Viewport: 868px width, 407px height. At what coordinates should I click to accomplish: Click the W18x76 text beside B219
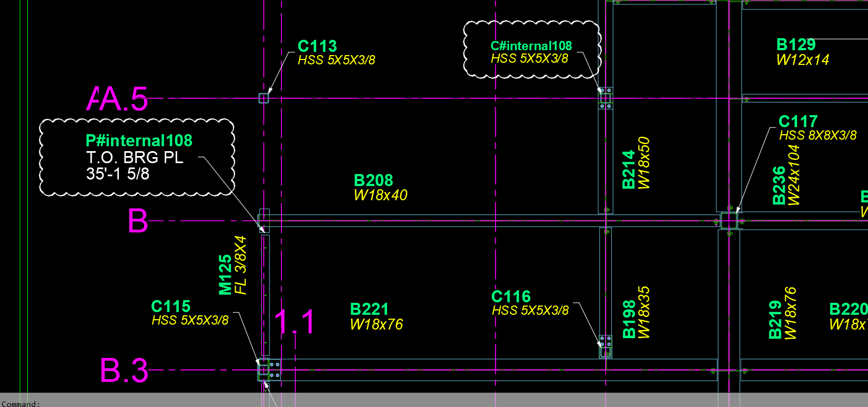click(790, 313)
